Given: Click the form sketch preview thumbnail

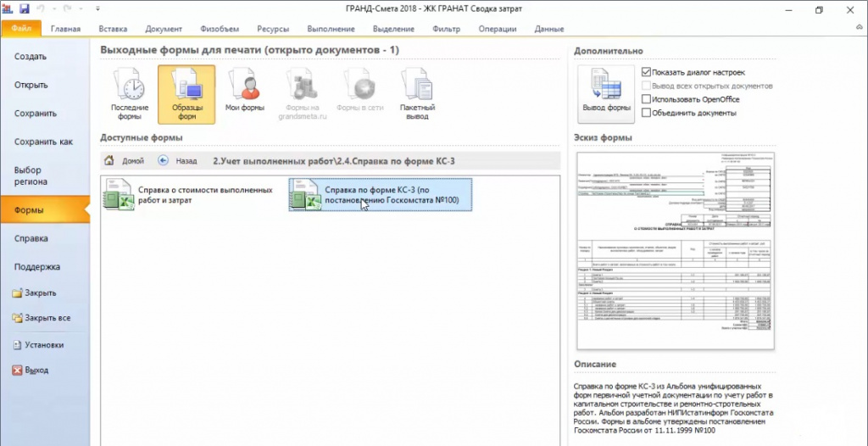Looking at the screenshot, I should coord(676,251).
